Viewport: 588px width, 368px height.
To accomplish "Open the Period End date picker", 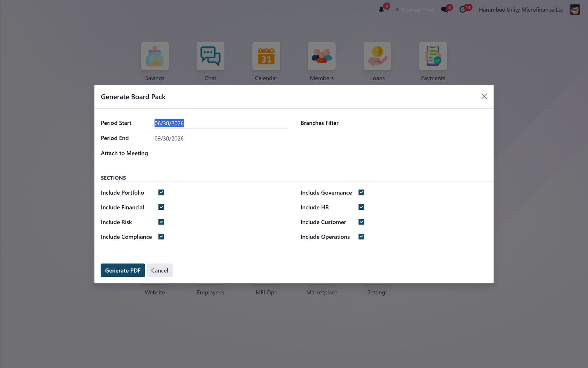I will pos(221,138).
